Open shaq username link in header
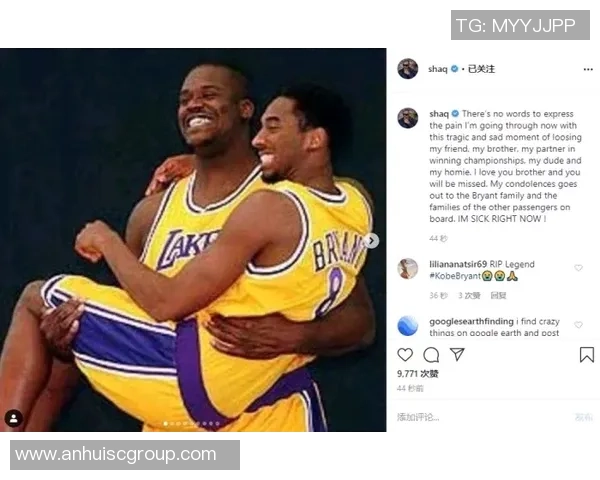The image size is (600, 480). (x=437, y=69)
